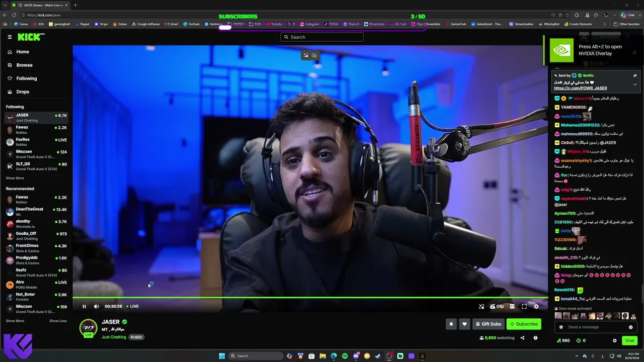644x362 pixels.
Task: Send message with green Chat button
Action: [629, 340]
